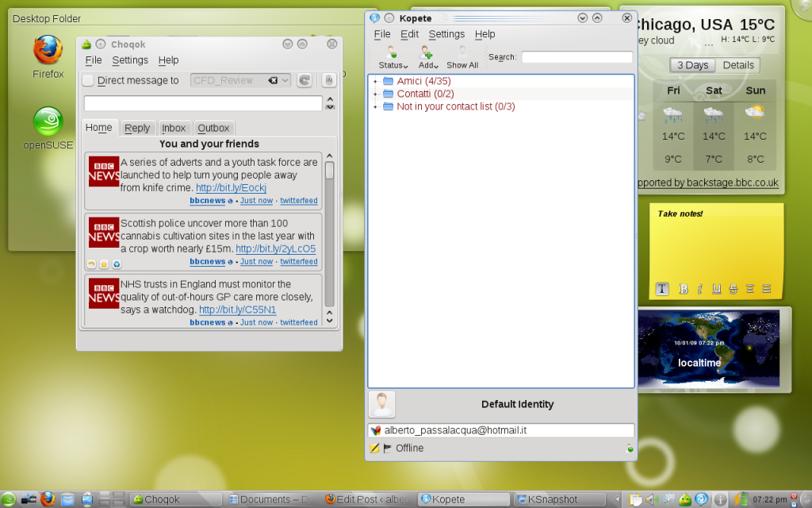This screenshot has height=508, width=812.
Task: Reply to the Scottish police cannabis post
Action: [x=92, y=264]
